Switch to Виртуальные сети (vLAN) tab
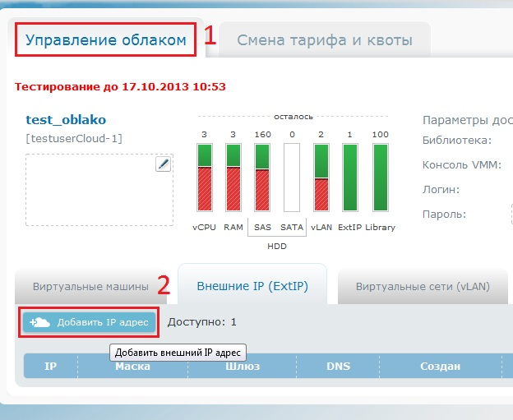Screen dimensions: 513x420 [422, 287]
